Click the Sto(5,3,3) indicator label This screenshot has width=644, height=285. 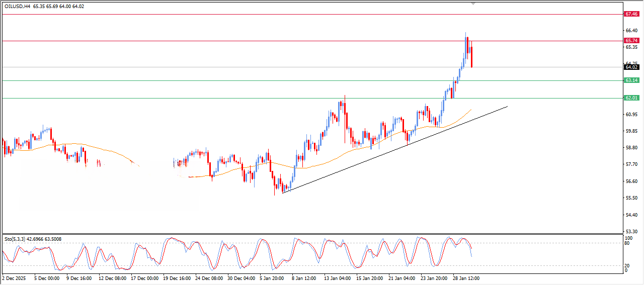click(x=18, y=239)
